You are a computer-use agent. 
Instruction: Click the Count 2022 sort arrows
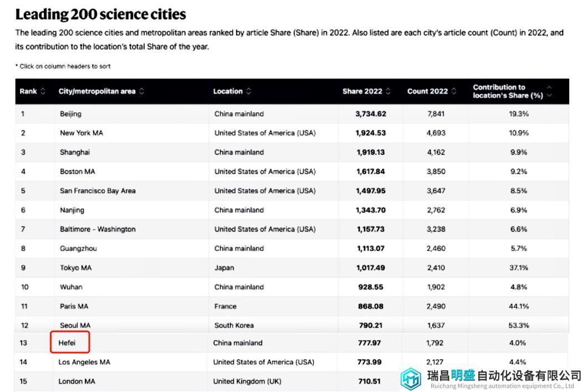453,91
